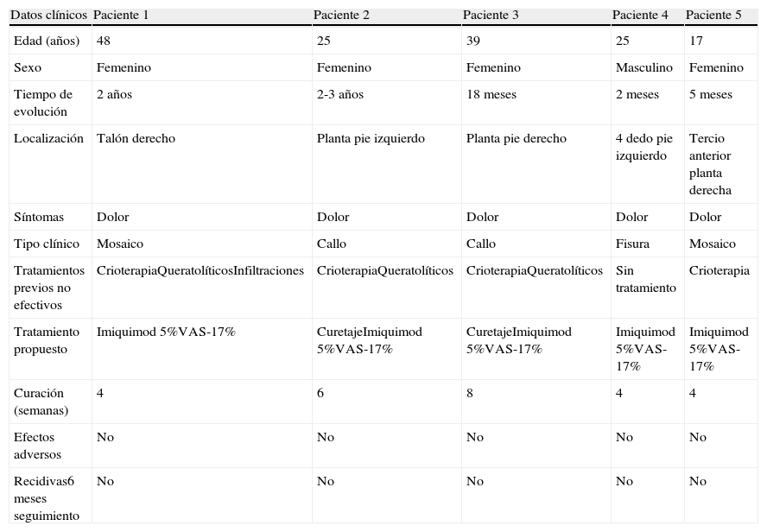This screenshot has width=767, height=532.
Task: Click the "Localización" row label
Action: [x=48, y=138]
